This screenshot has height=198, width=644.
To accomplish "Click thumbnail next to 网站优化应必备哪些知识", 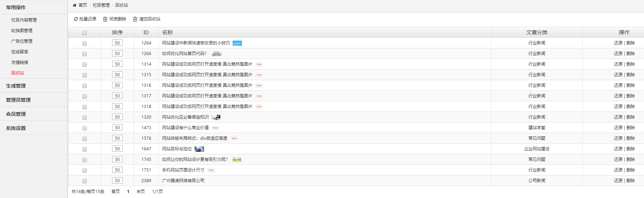I will coord(216,117).
